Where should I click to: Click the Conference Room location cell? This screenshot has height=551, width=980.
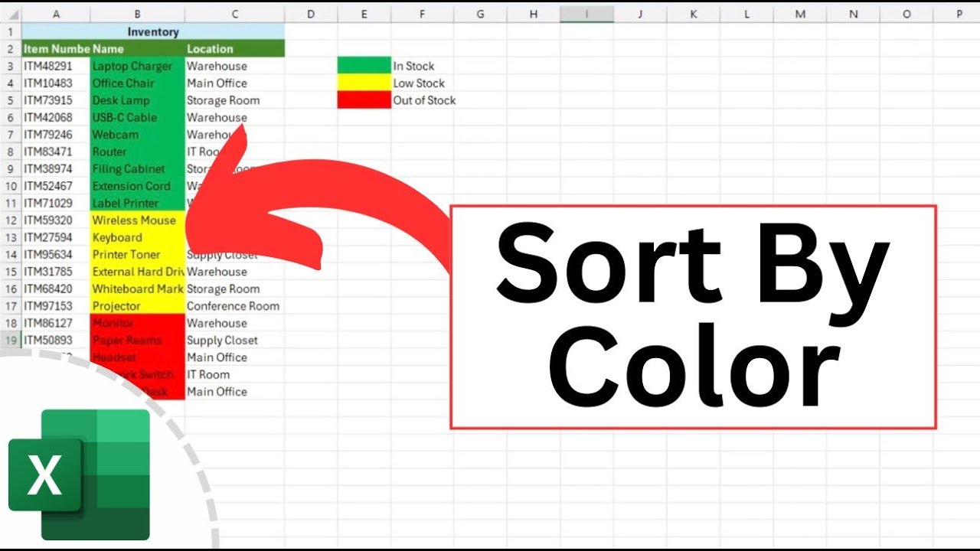[x=234, y=305]
